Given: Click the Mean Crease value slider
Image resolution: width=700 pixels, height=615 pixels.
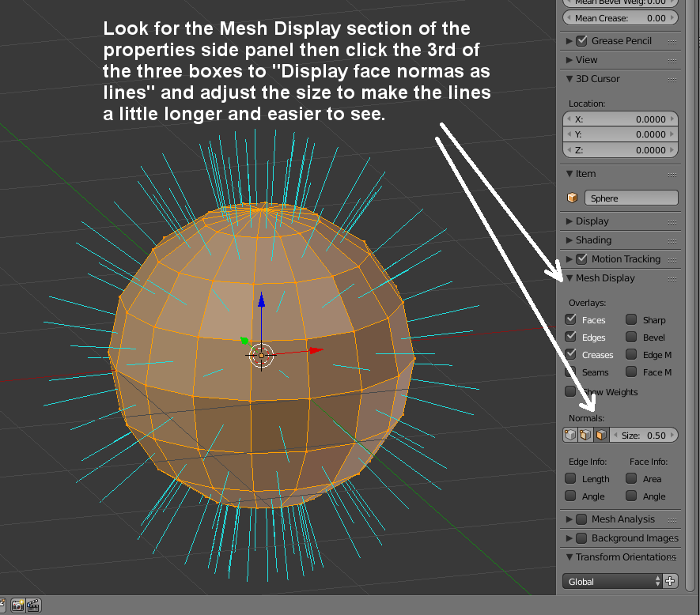Looking at the screenshot, I should pos(621,18).
